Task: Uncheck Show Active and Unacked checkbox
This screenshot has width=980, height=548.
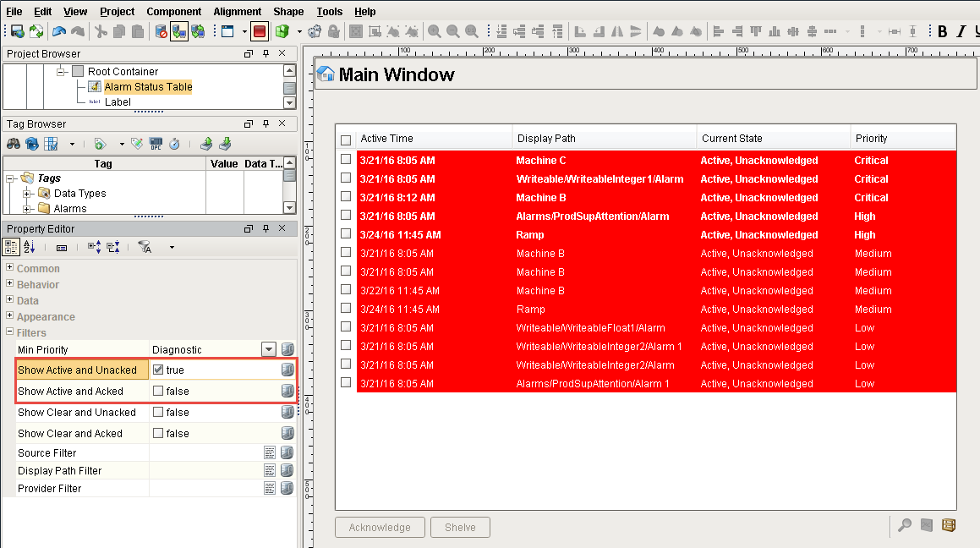Action: pos(158,370)
